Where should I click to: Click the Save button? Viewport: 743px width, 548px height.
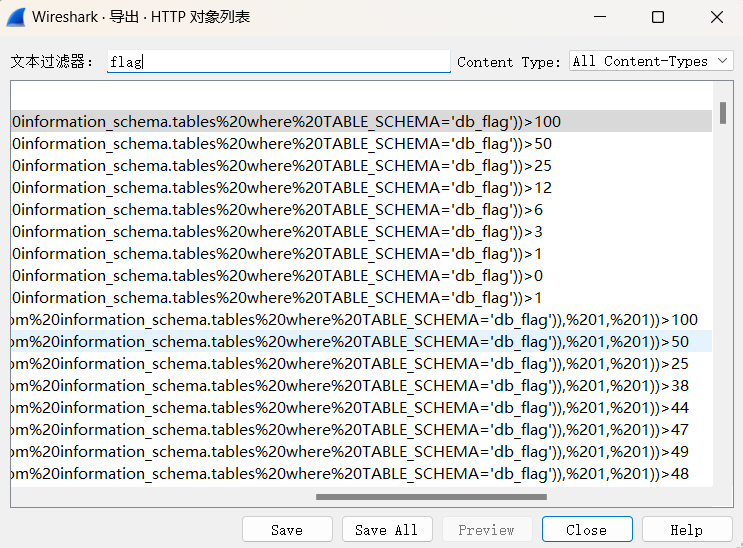287,530
